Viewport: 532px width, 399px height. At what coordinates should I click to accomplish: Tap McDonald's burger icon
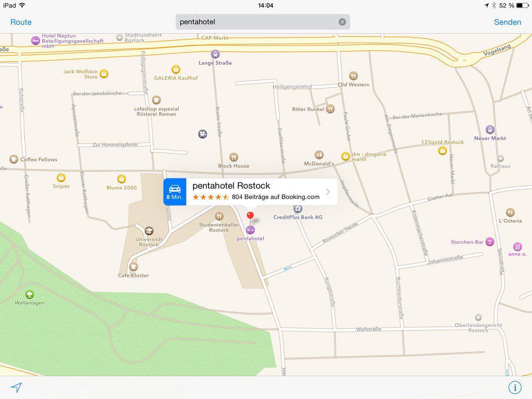tap(319, 155)
